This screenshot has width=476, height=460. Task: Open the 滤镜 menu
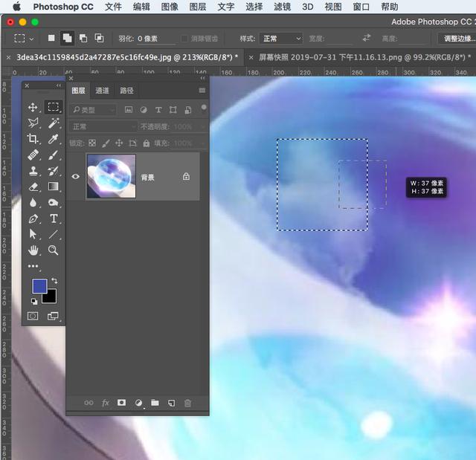tap(282, 7)
